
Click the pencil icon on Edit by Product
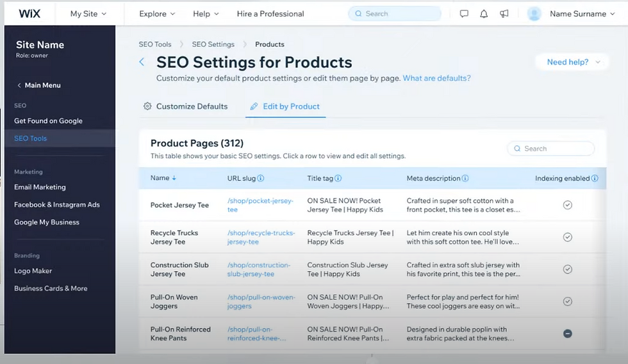[254, 106]
